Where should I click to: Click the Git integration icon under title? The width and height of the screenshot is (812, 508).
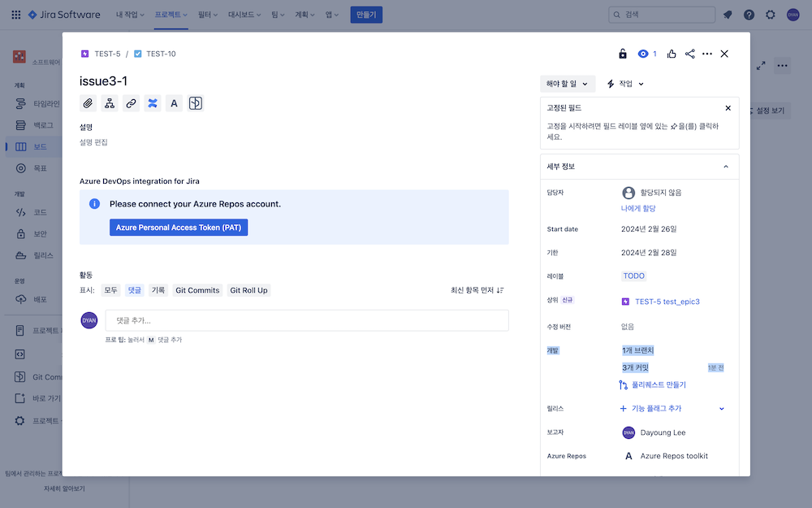coord(195,103)
